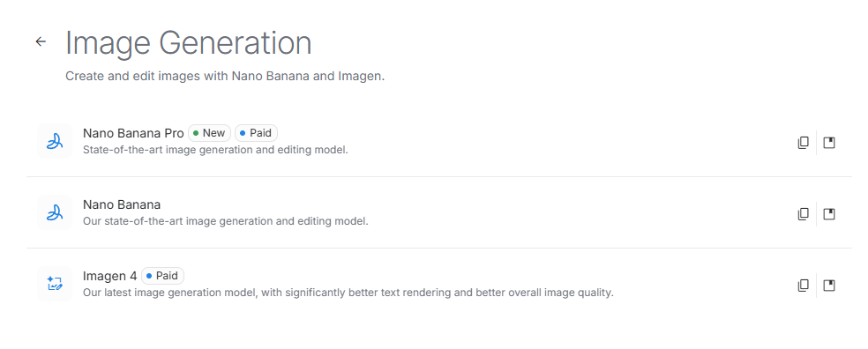
Task: Copy the Nano Banana Pro model name
Action: point(804,143)
